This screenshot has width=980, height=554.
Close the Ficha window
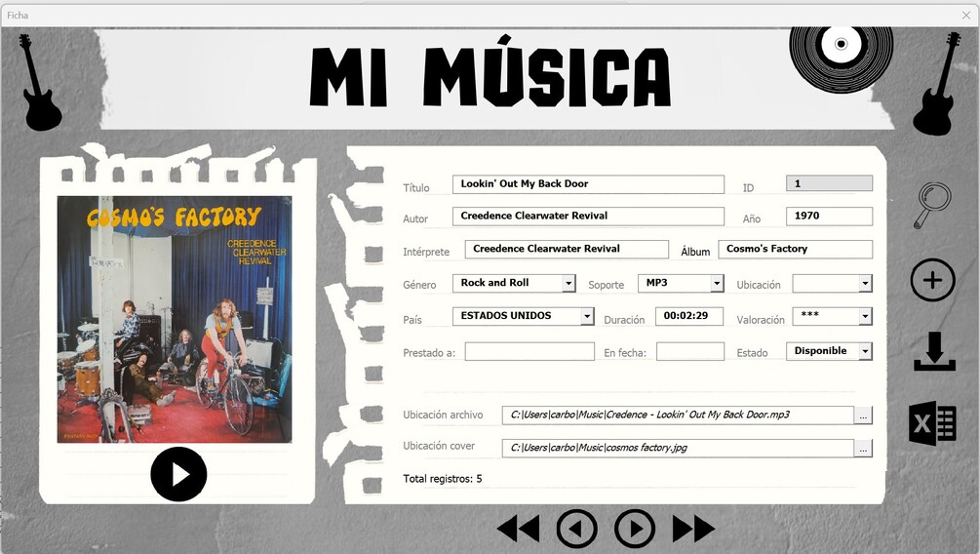coord(966,15)
